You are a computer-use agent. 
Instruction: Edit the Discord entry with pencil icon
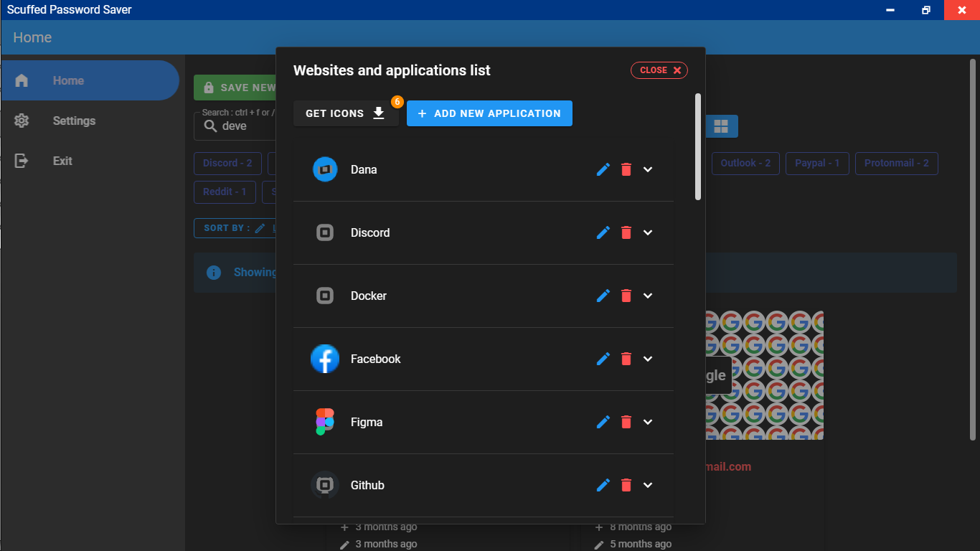[603, 232]
